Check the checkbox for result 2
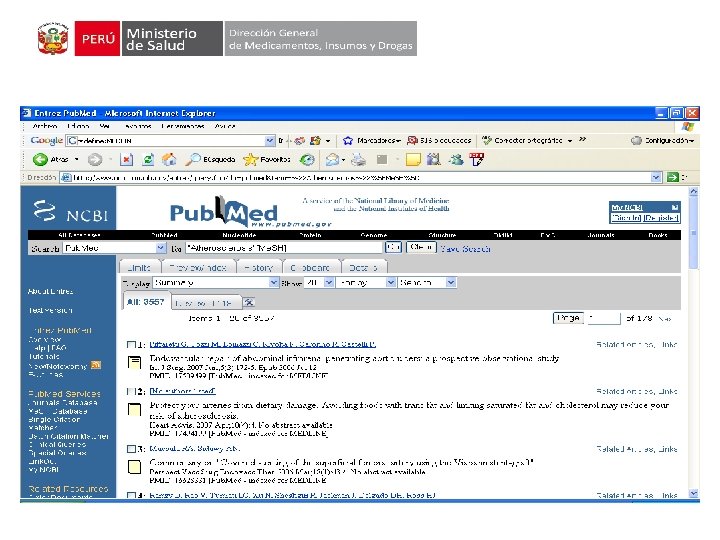Viewport: 720px width, 540px height. pos(131,392)
